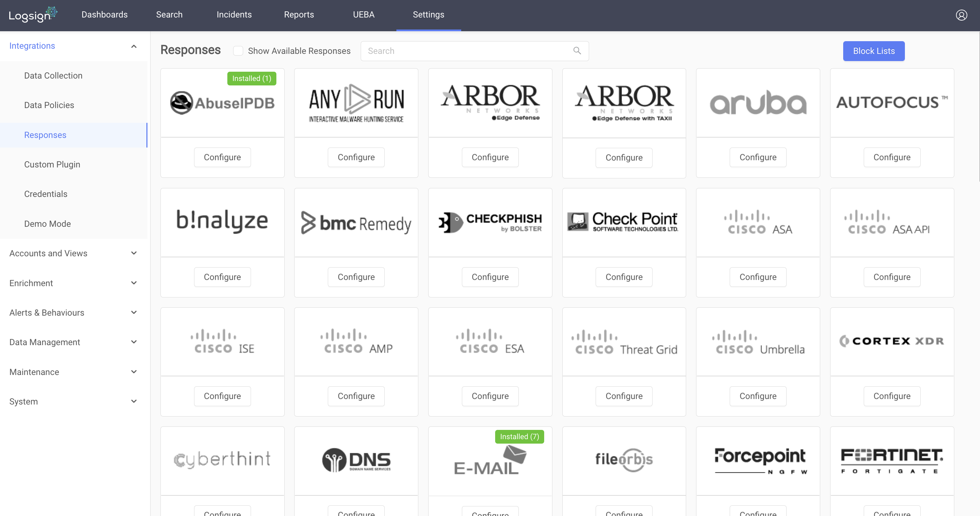Configure the Check Point response

(x=624, y=277)
